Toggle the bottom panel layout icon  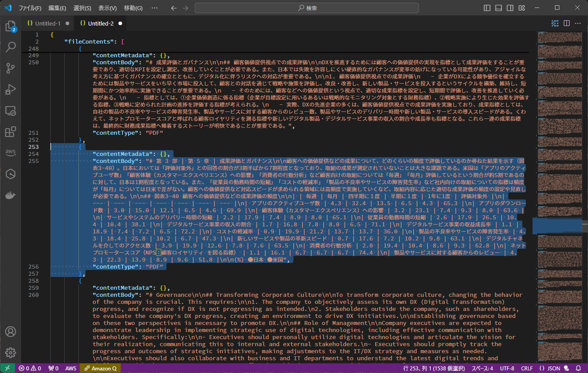click(499, 8)
